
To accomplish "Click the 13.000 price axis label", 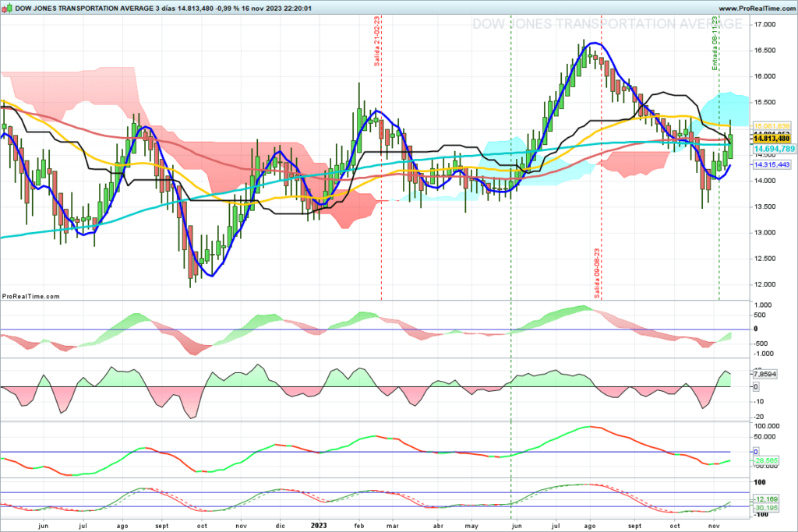I will coord(765,232).
